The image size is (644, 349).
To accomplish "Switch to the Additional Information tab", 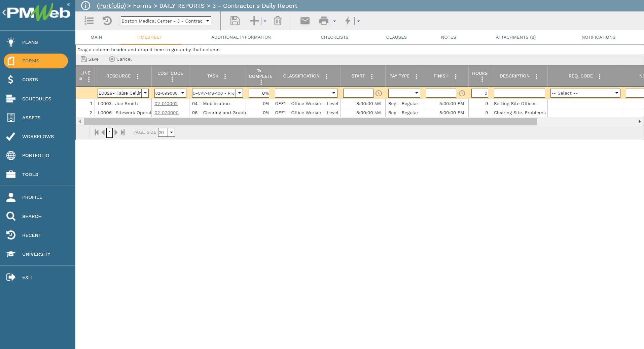I will (241, 37).
